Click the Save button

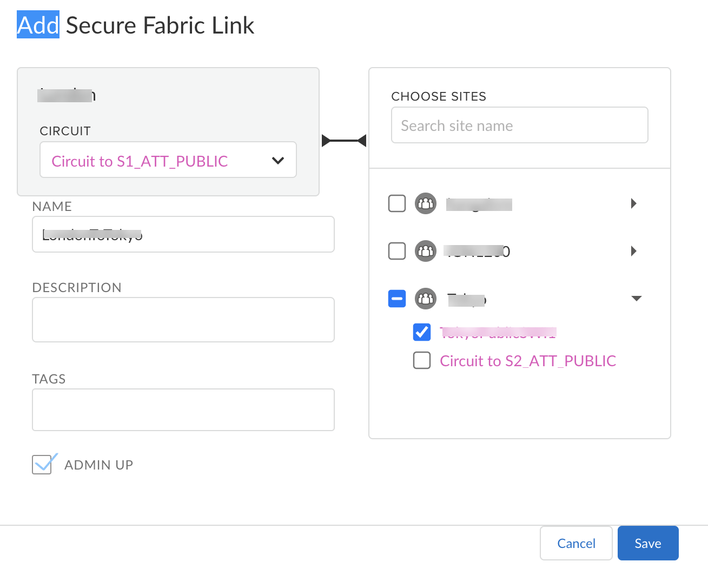(648, 544)
